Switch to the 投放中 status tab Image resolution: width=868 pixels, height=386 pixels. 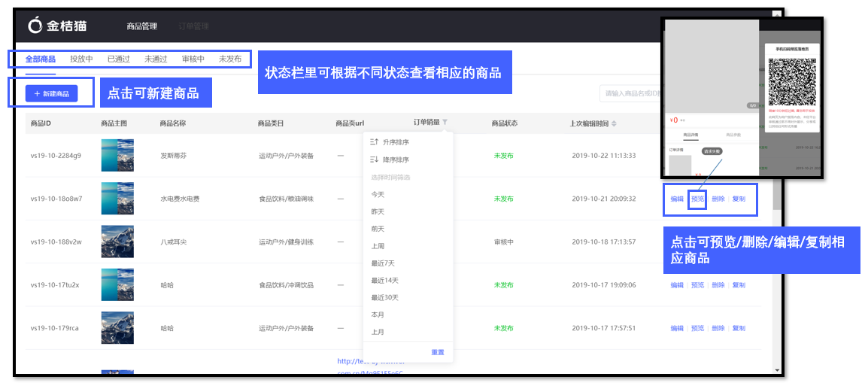(x=81, y=59)
